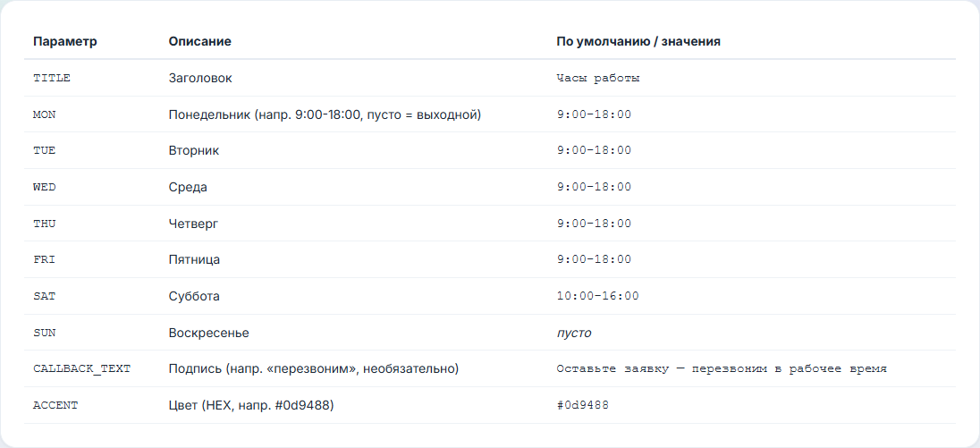Click the default value Часы работы
The image size is (980, 448).
(598, 79)
